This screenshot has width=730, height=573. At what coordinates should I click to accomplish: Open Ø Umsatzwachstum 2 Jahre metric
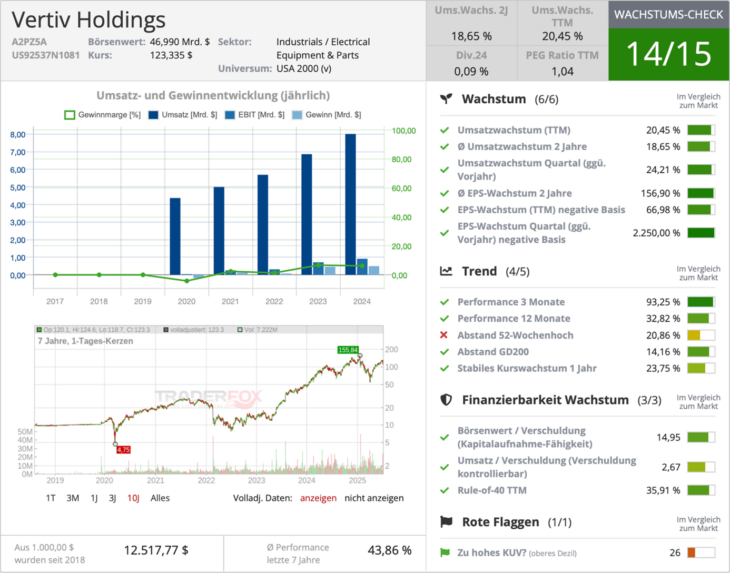(x=522, y=147)
